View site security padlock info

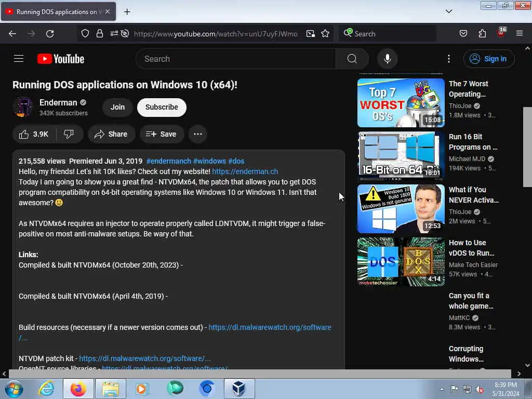pos(99,34)
